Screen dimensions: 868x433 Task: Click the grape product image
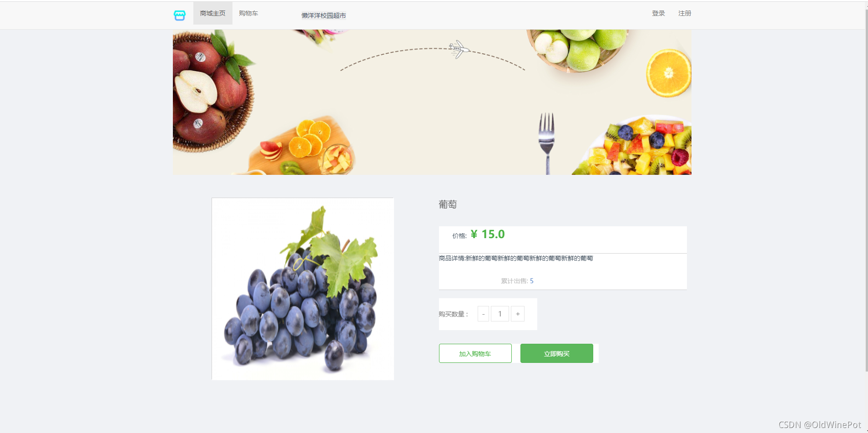click(x=303, y=289)
